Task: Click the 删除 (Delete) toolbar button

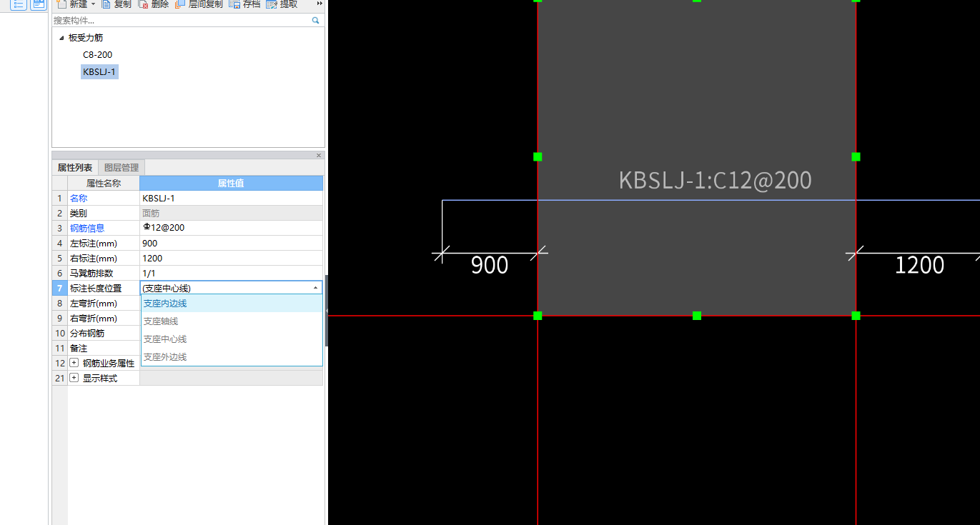Action: 154,4
